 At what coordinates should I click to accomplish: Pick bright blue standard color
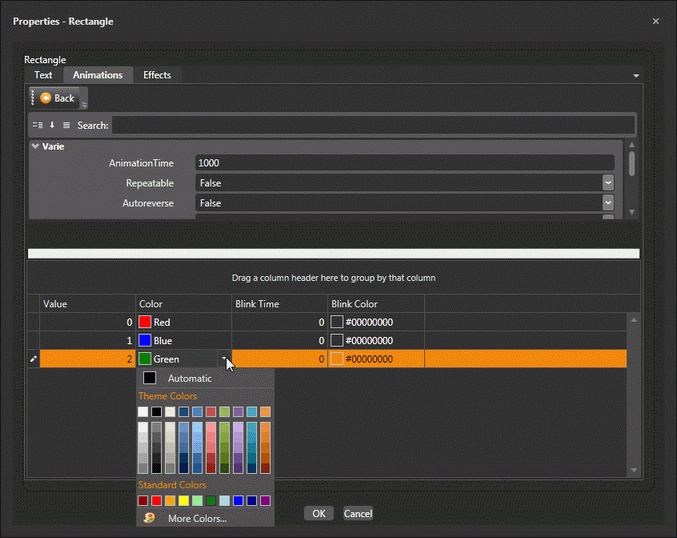[238, 500]
